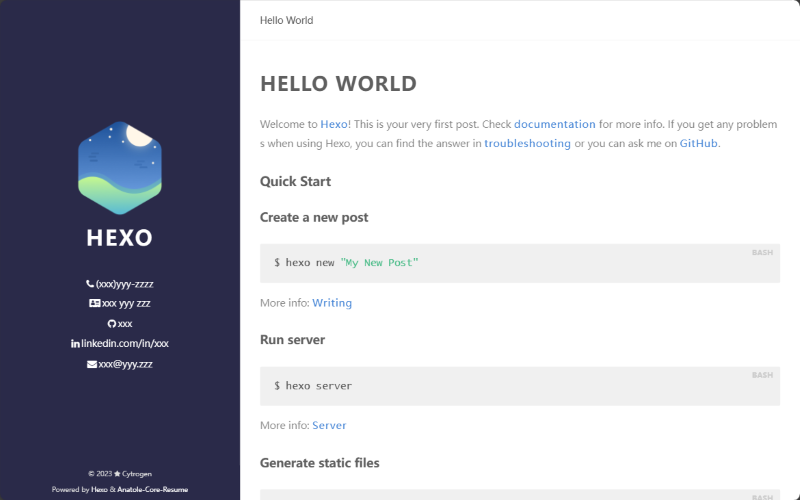
Task: Open the HELLO WORLD post heading
Action: (338, 84)
